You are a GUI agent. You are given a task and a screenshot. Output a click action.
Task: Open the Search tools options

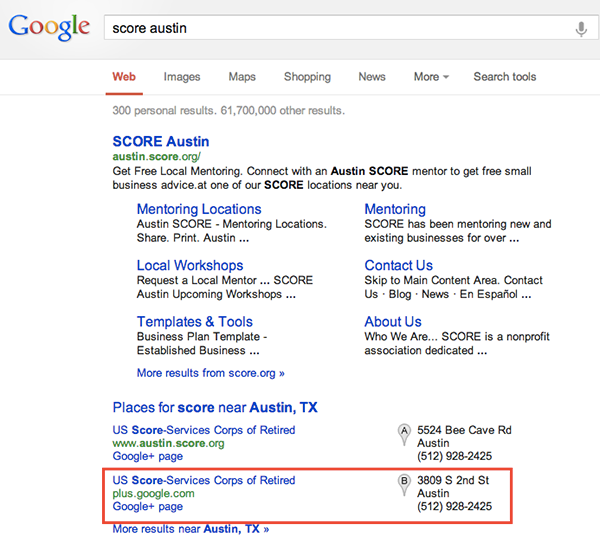(504, 77)
